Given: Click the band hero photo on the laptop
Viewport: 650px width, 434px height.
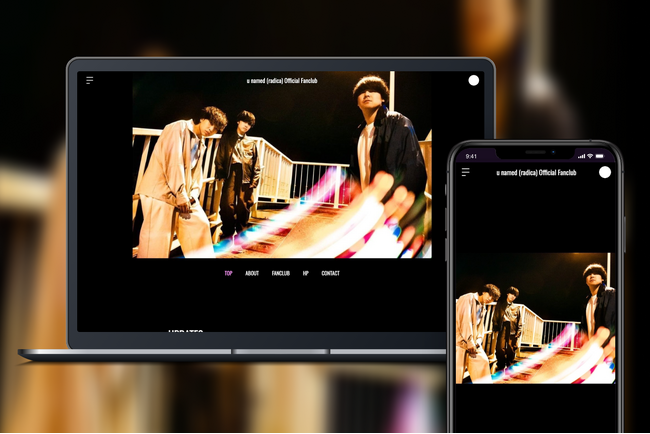Looking at the screenshot, I should pyautogui.click(x=282, y=165).
